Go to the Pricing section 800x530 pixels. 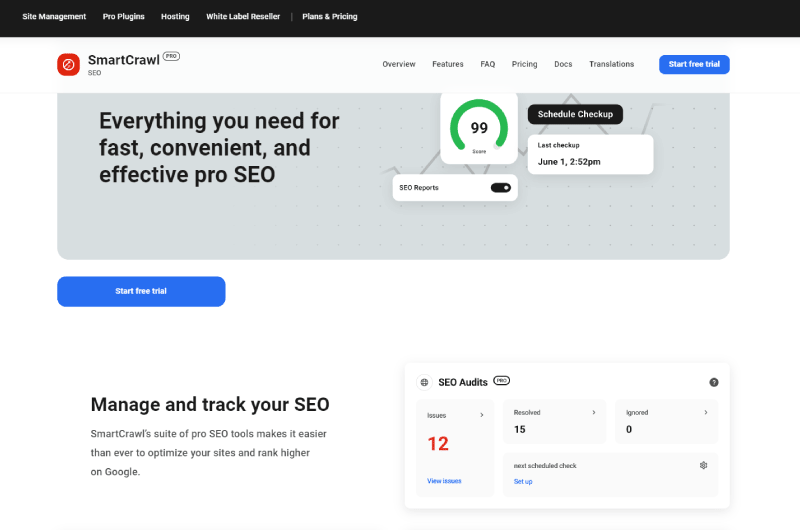pyautogui.click(x=524, y=64)
